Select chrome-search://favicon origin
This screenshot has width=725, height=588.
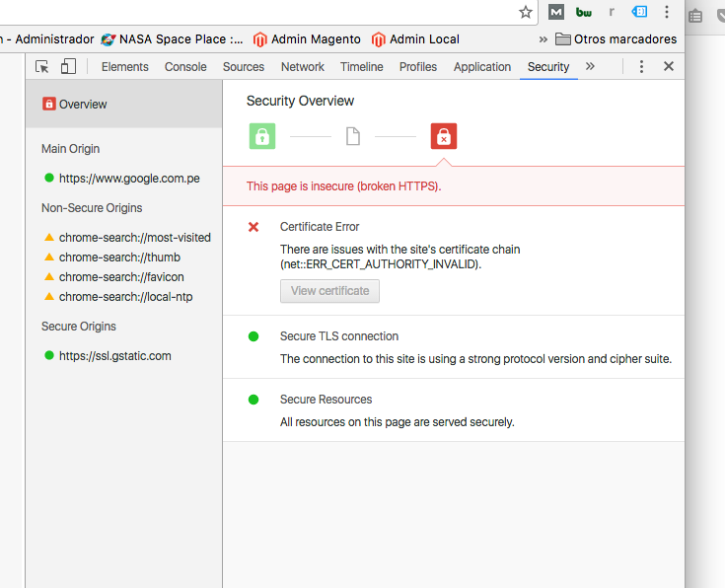click(x=121, y=277)
